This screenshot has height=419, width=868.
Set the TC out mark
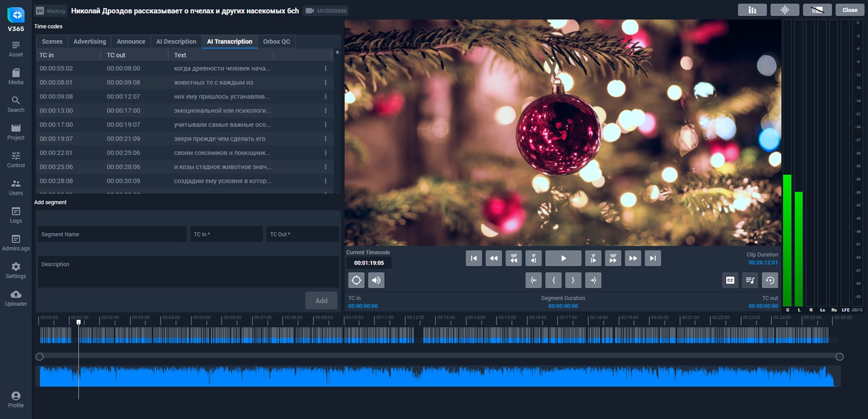(x=573, y=280)
